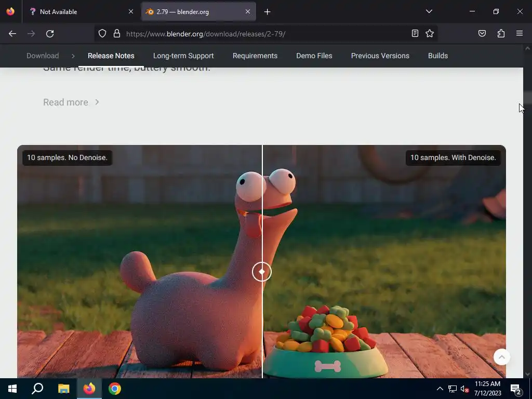Click the scrollbar up arrow
This screenshot has height=399, width=532.
pos(527,48)
